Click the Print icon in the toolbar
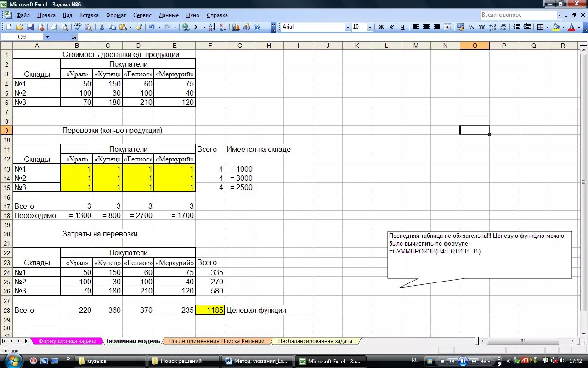The width and height of the screenshot is (588, 368). 54,27
